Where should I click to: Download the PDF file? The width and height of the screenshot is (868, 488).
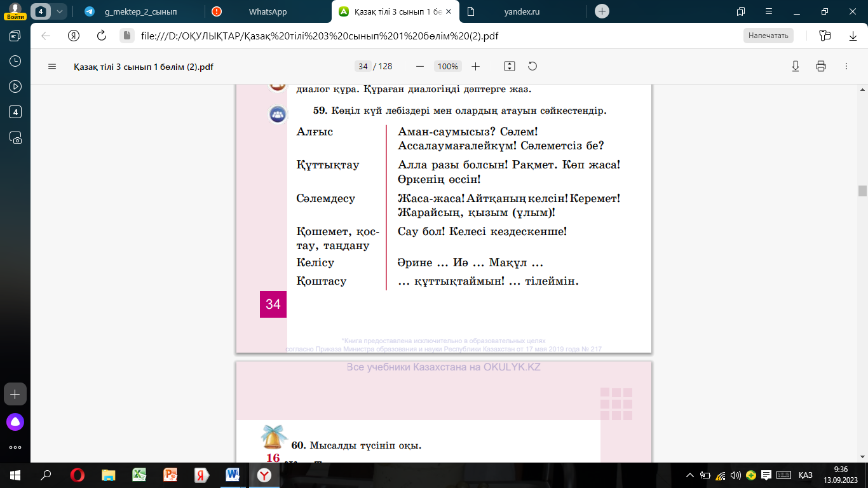tap(795, 66)
